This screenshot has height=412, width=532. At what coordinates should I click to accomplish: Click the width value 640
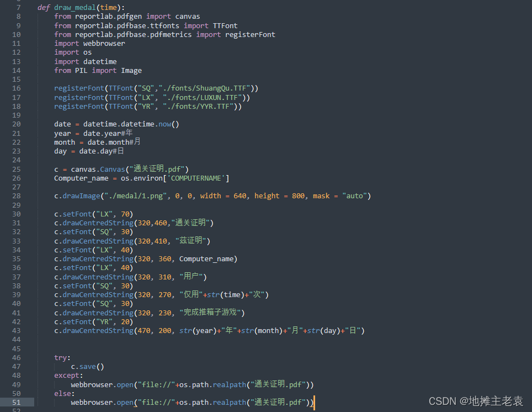pos(240,196)
